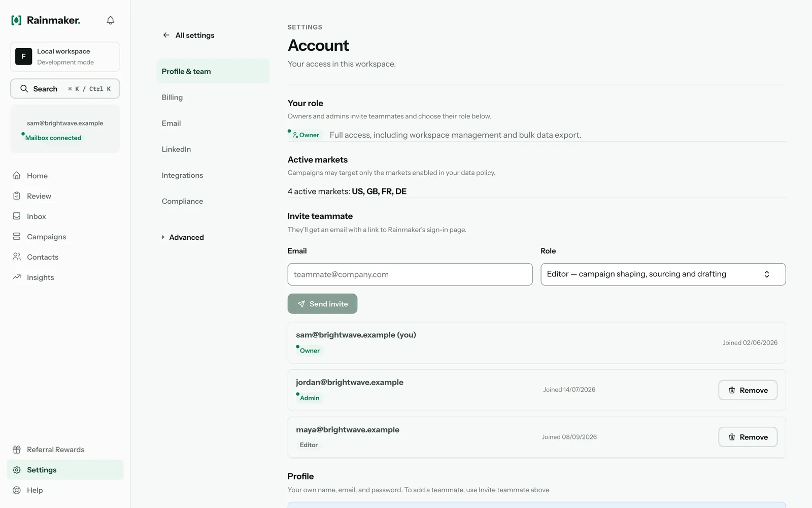Image resolution: width=812 pixels, height=508 pixels.
Task: Click the Rainmaker logo icon
Action: pyautogui.click(x=16, y=20)
